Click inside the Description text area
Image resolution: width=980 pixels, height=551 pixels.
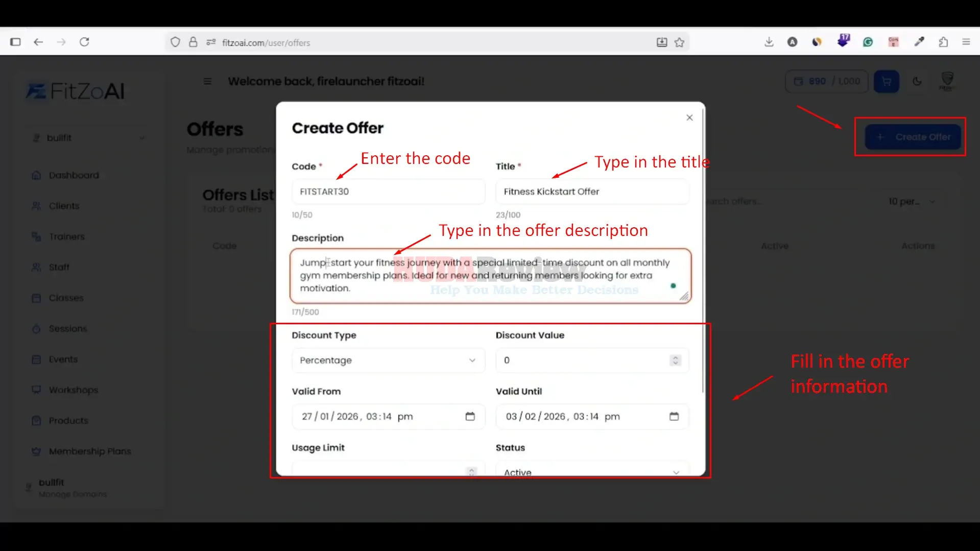point(490,276)
